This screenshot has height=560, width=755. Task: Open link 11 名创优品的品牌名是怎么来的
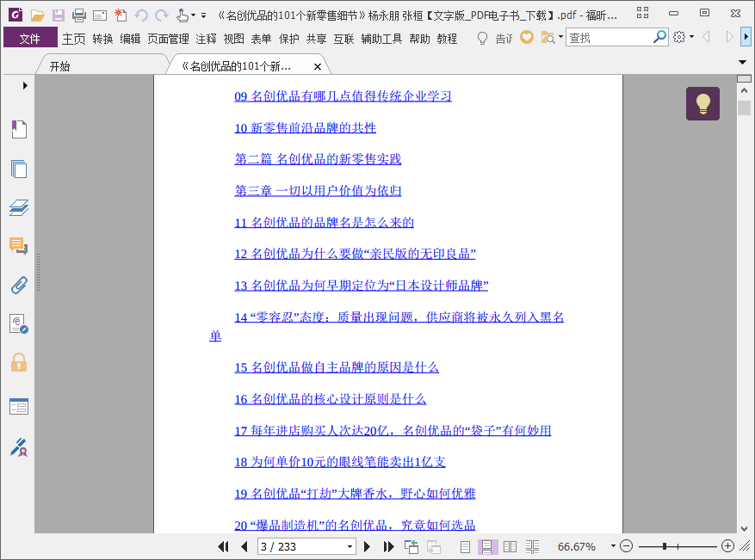[x=324, y=222]
